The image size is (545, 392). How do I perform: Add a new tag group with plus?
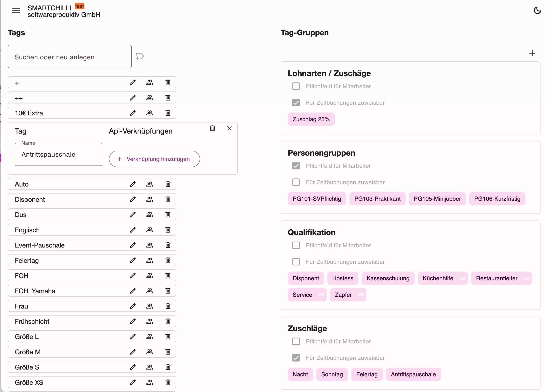(x=532, y=53)
